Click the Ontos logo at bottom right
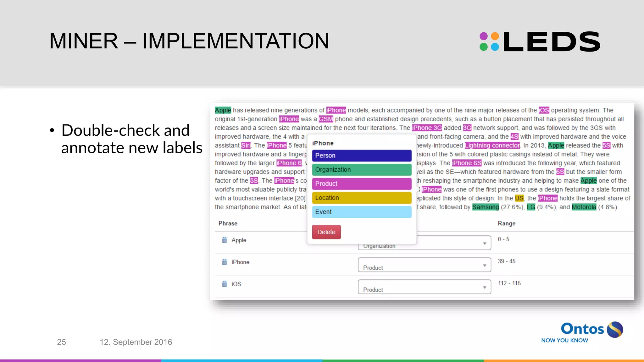644x362 pixels. coord(582,332)
